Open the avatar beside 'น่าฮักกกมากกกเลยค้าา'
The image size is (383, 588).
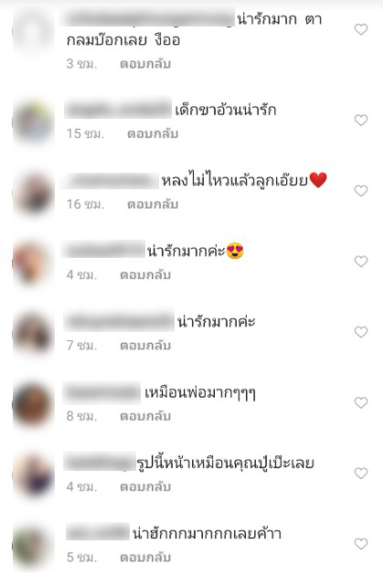(33, 546)
